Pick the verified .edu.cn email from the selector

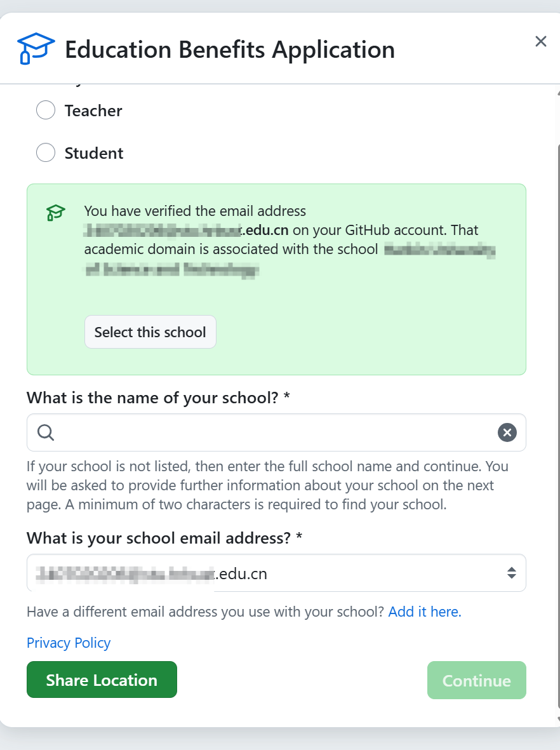pos(276,572)
